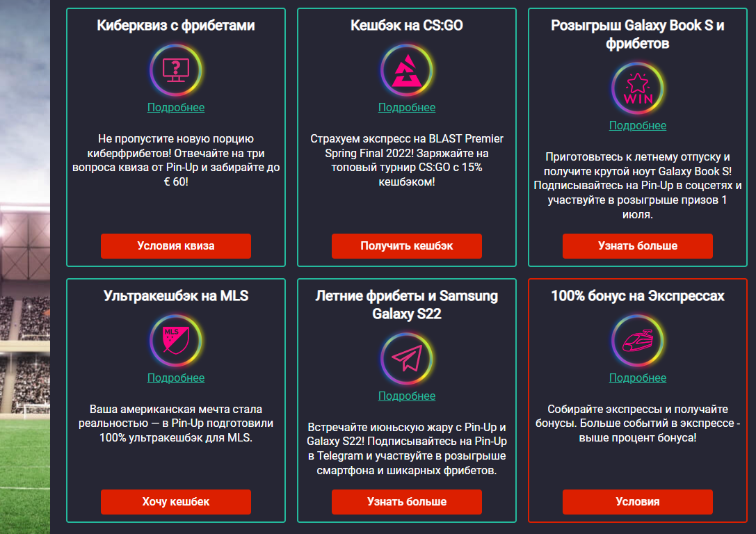Click the BLAST logo icon in the CS:GO card
The width and height of the screenshot is (756, 534).
407,70
